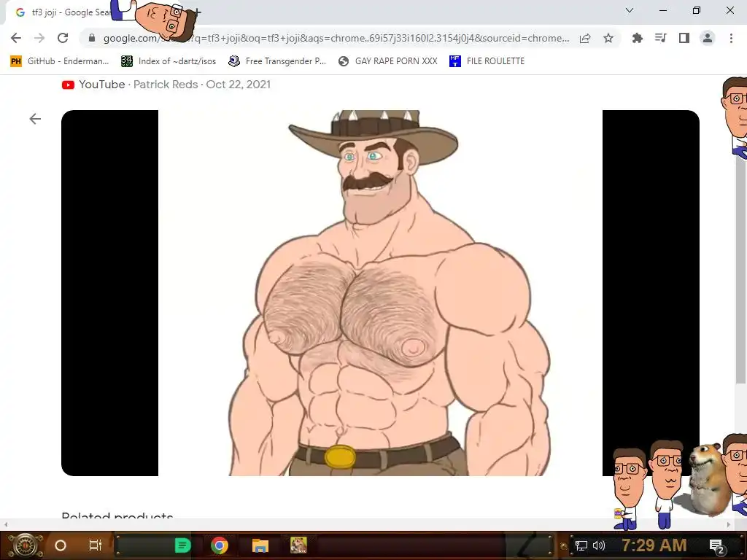The height and width of the screenshot is (560, 747).
Task: Click the Patrick Reds channel text
Action: click(x=166, y=85)
